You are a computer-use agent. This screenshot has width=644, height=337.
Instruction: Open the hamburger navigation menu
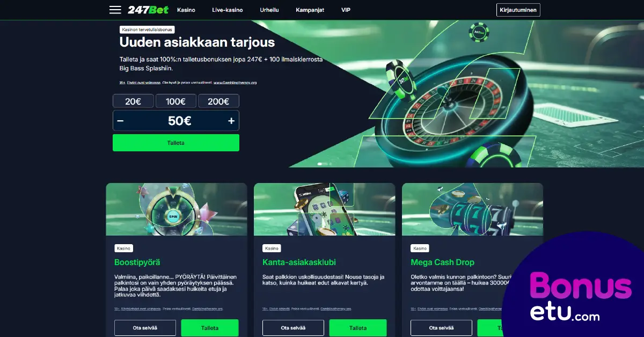pyautogui.click(x=115, y=10)
